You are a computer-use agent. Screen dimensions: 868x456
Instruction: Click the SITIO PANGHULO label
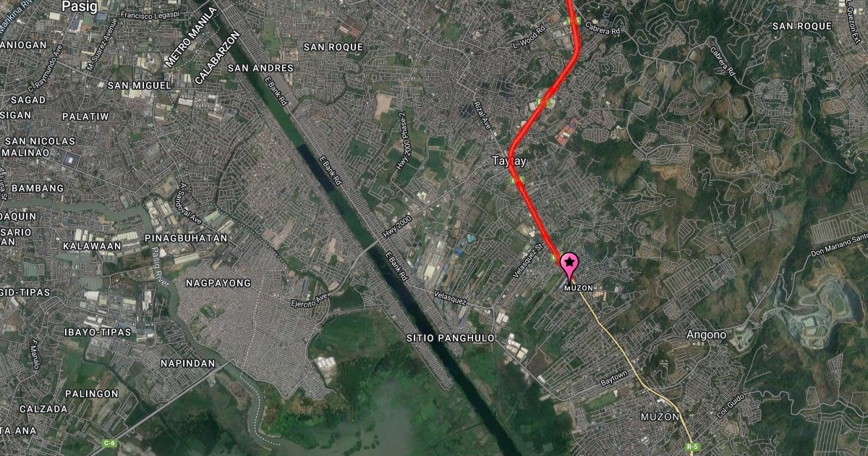pyautogui.click(x=451, y=338)
